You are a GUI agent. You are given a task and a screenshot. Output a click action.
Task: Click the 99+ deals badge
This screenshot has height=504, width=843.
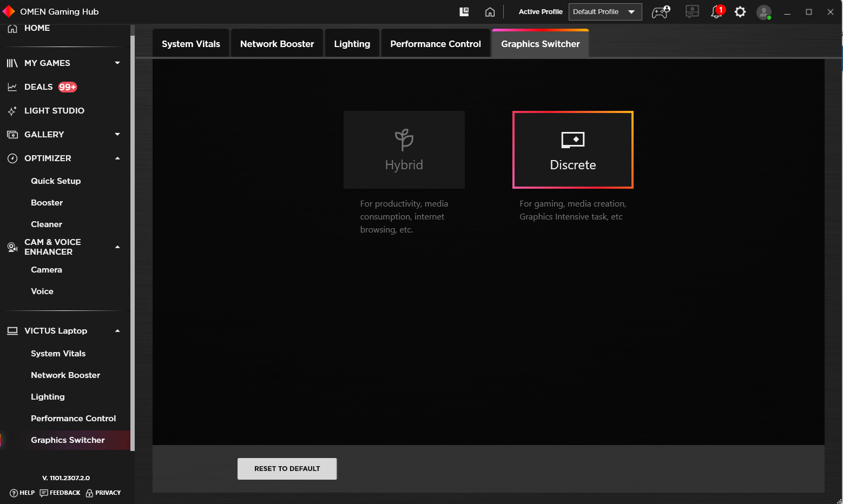click(68, 87)
